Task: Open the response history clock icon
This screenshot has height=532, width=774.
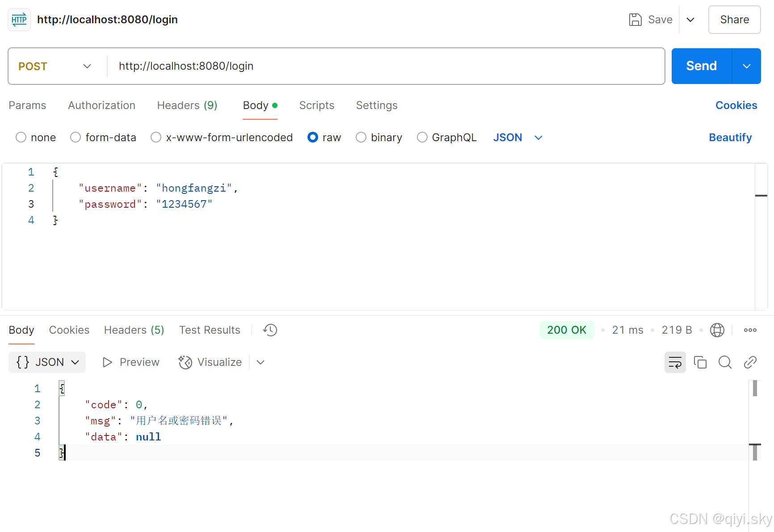Action: point(270,330)
